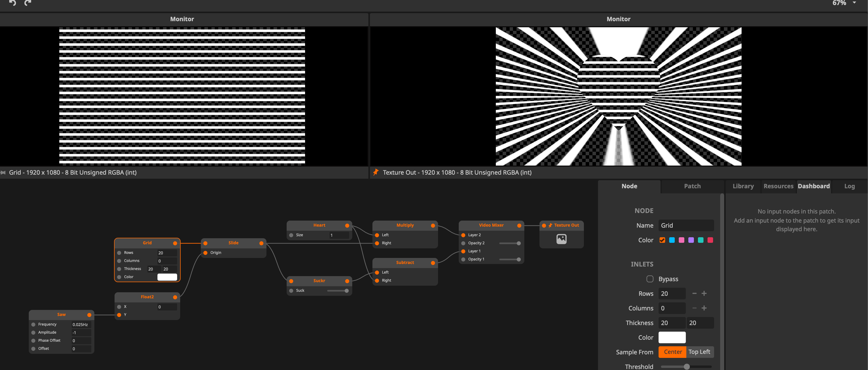Click the plus stepper for Rows
The height and width of the screenshot is (370, 868).
coord(704,294)
